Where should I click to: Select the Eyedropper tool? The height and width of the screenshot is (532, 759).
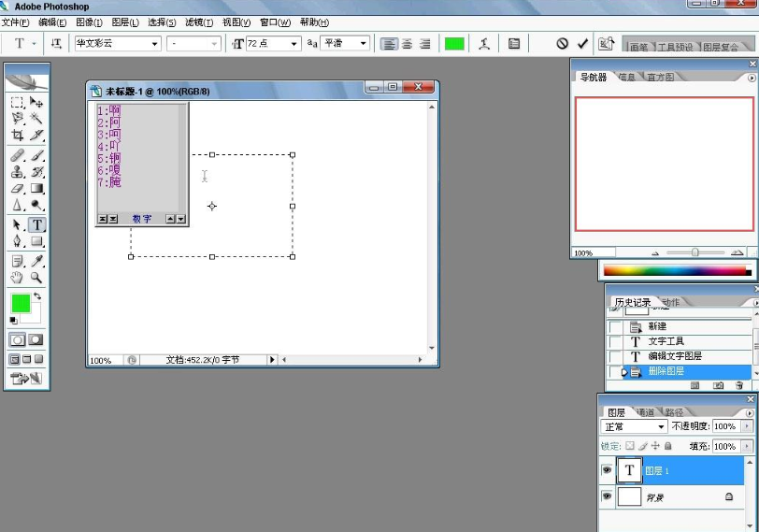point(36,262)
